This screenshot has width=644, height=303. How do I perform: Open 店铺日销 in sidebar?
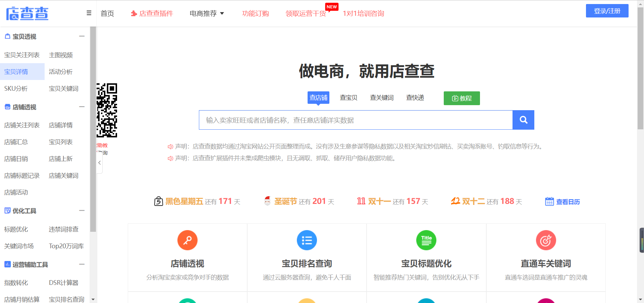(16, 159)
